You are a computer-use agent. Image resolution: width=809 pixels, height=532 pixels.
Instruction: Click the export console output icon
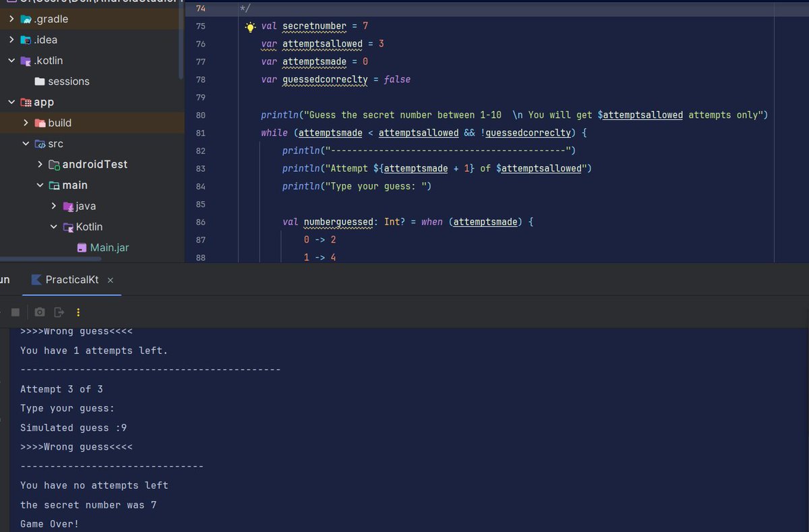pyautogui.click(x=60, y=312)
